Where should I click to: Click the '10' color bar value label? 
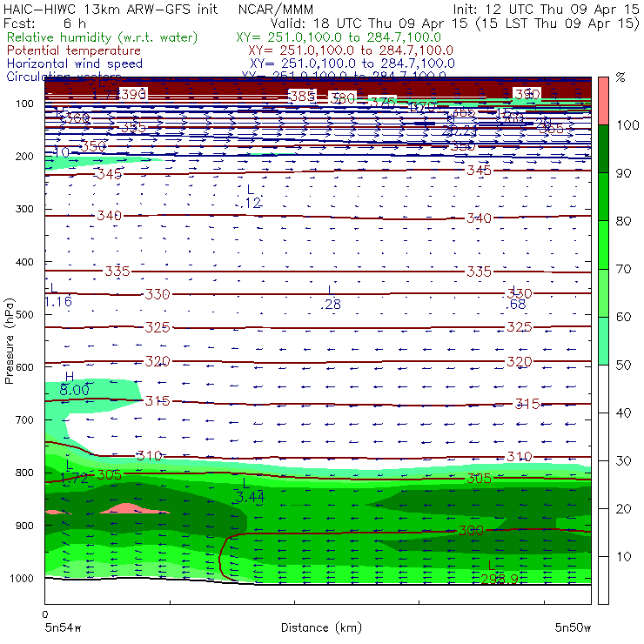click(x=623, y=557)
